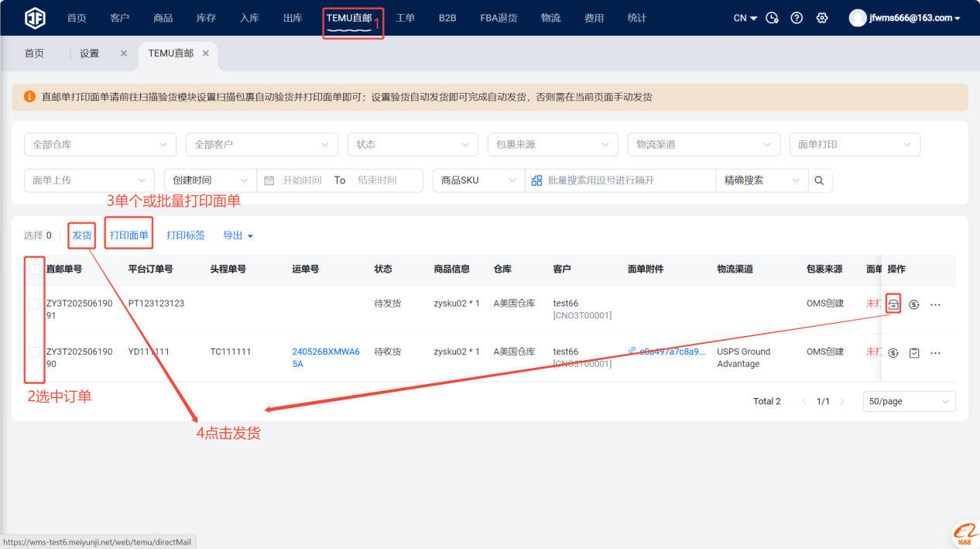Click the JF logo in top left

(x=35, y=18)
